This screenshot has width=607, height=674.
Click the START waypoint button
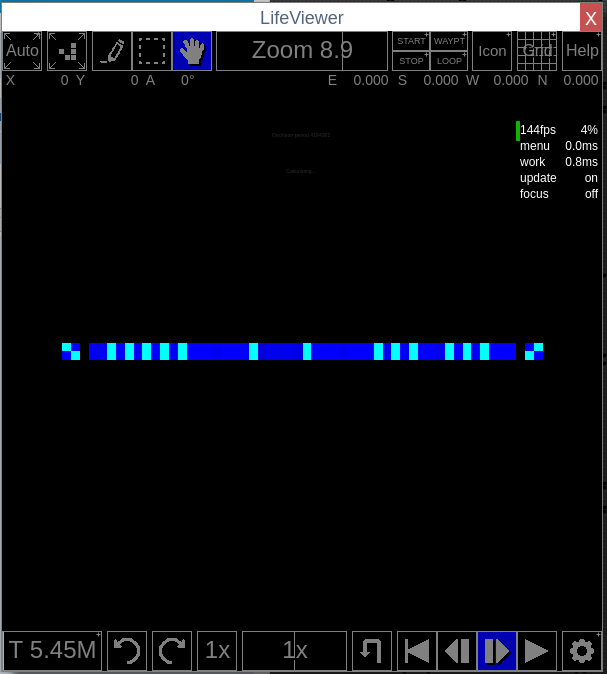point(411,41)
